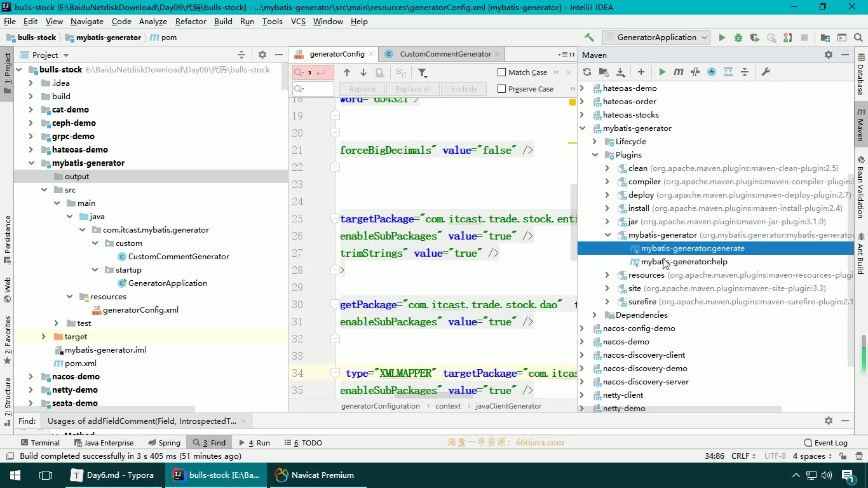
Task: Expand Dependencies node in Maven tree
Action: 595,315
